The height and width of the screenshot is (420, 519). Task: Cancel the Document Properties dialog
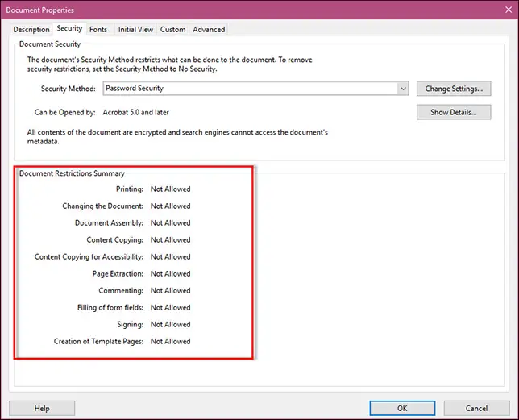click(x=476, y=408)
